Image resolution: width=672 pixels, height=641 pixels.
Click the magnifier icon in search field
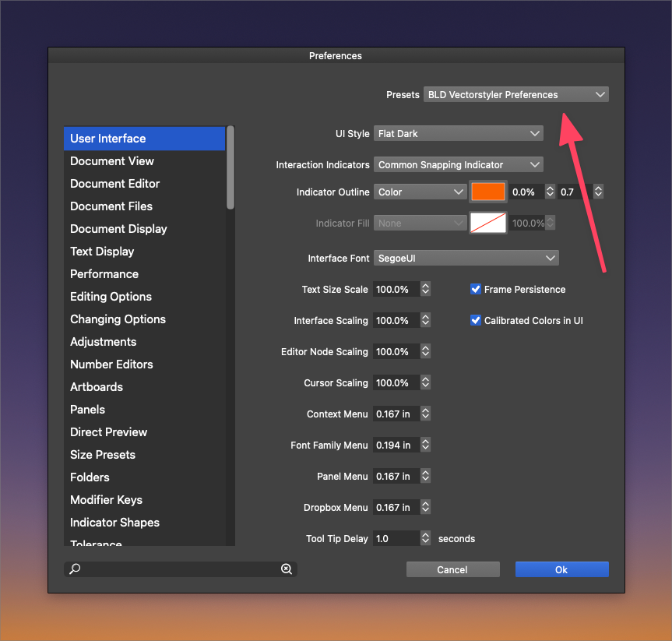pos(76,569)
